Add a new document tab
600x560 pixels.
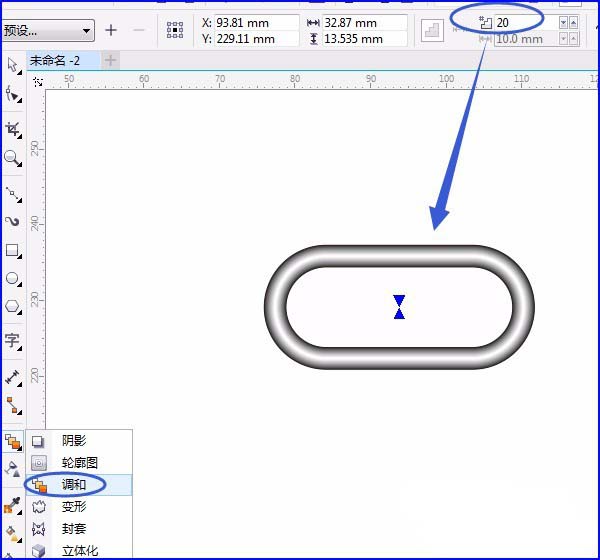coord(110,60)
